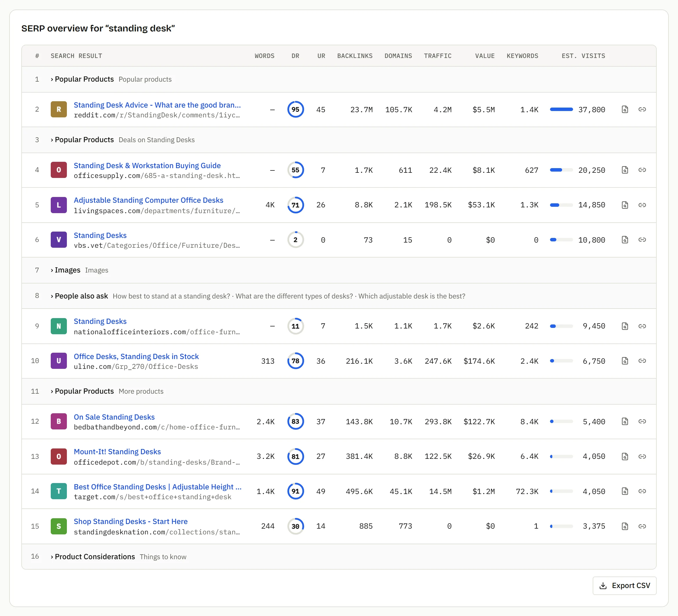Click link icon in reddit.com row

coord(642,109)
